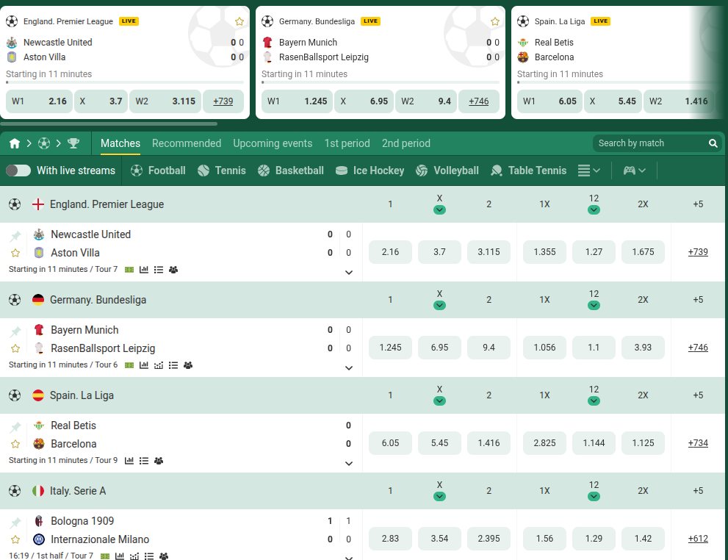Switch to the Upcoming events tab
Viewport: 728px width, 560px height.
click(x=273, y=143)
